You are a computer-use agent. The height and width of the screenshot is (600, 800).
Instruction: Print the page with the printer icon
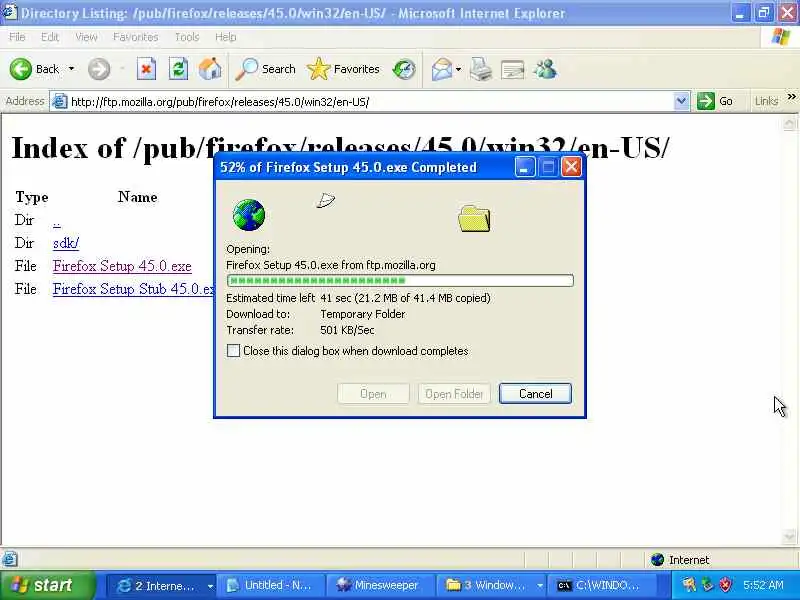pos(481,69)
